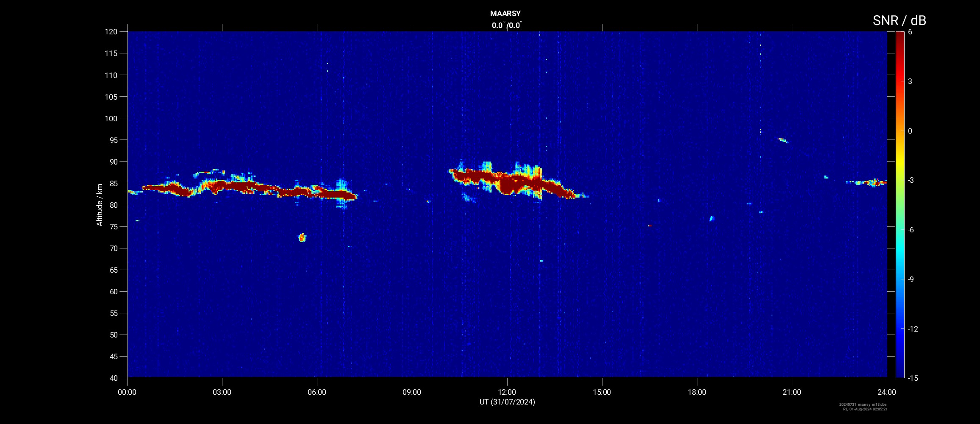The height and width of the screenshot is (424, 980).
Task: Click the "MAARSY" plot title
Action: [x=505, y=14]
